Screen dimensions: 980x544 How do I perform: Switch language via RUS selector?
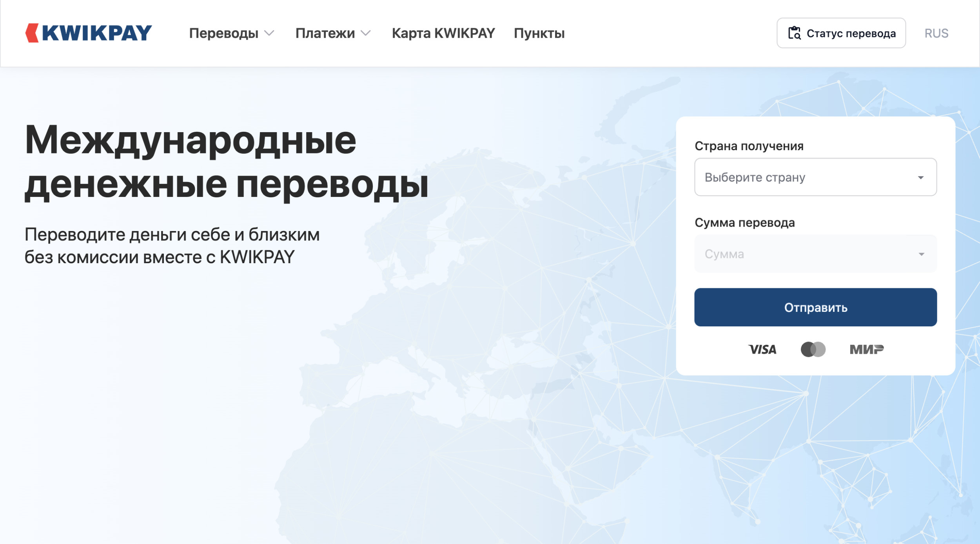coord(936,33)
